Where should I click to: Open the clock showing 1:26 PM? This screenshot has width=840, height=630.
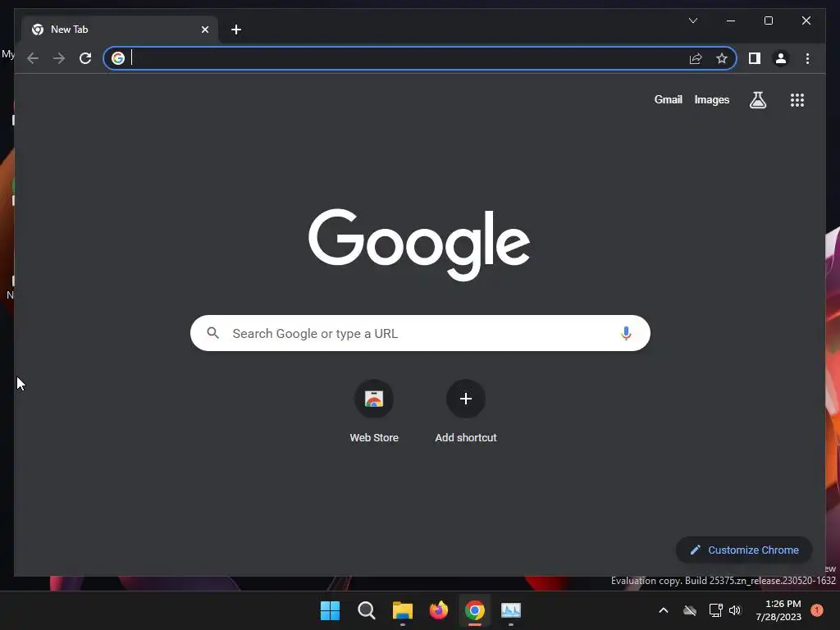[778, 610]
